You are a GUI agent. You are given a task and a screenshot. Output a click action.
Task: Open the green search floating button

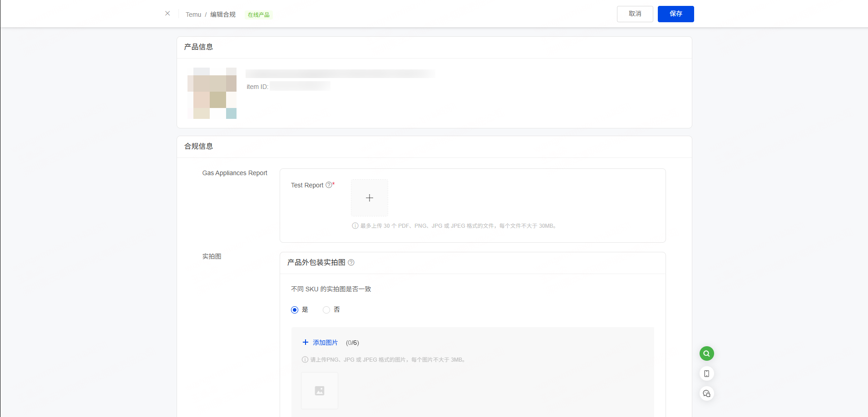(706, 353)
